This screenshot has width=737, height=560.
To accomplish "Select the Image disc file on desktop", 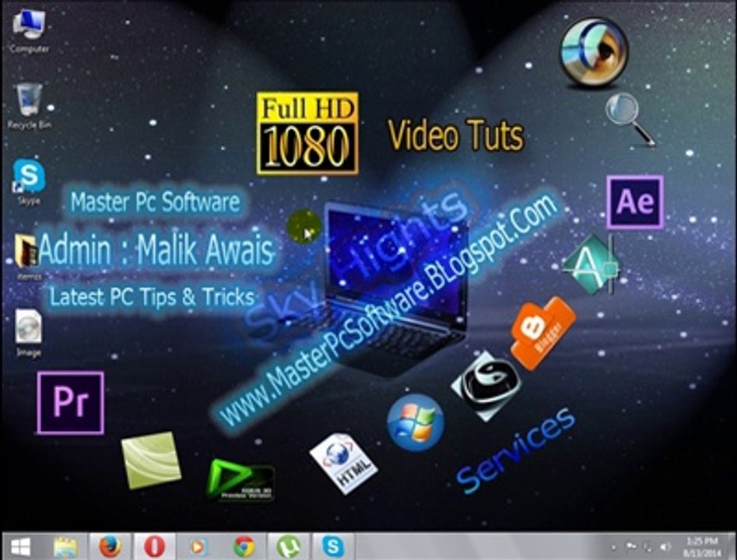I will pyautogui.click(x=28, y=333).
